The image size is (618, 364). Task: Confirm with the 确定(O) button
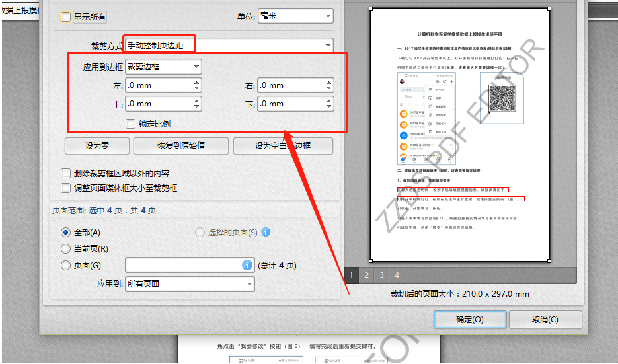(x=470, y=320)
